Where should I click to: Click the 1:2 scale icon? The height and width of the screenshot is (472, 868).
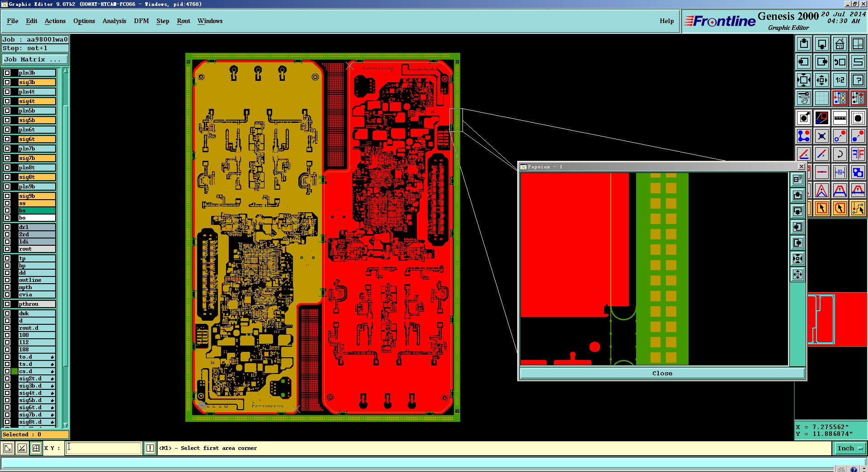(840, 80)
